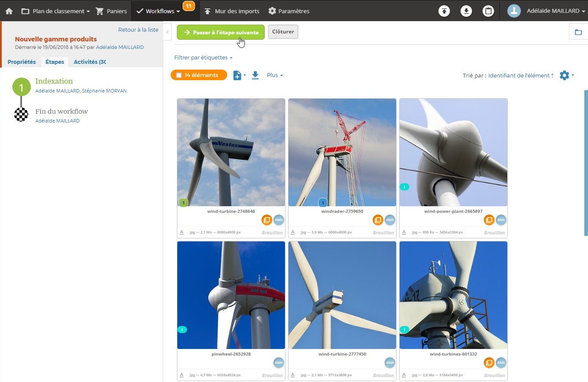The width and height of the screenshot is (588, 382).
Task: Expand the Workflows menu
Action: coord(158,11)
